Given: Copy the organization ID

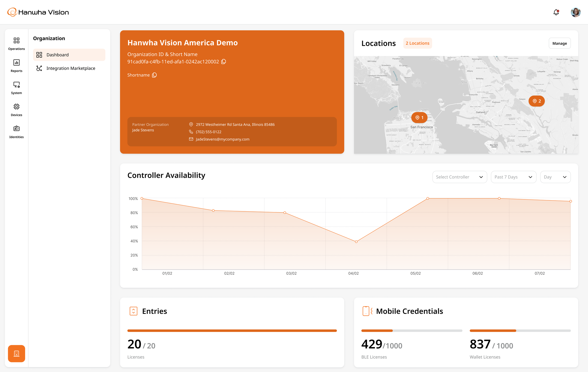Looking at the screenshot, I should pos(223,62).
